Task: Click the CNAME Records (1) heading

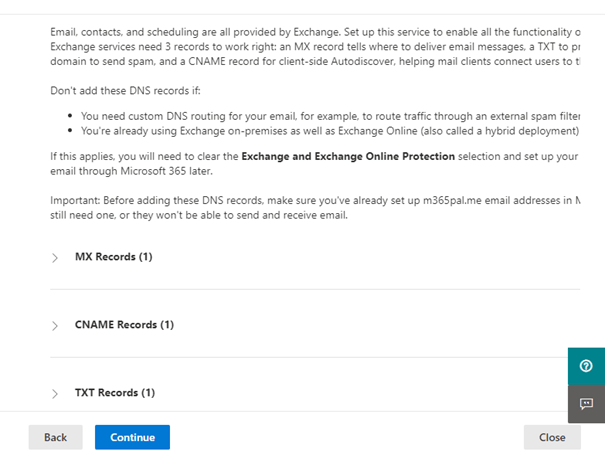Action: [124, 325]
